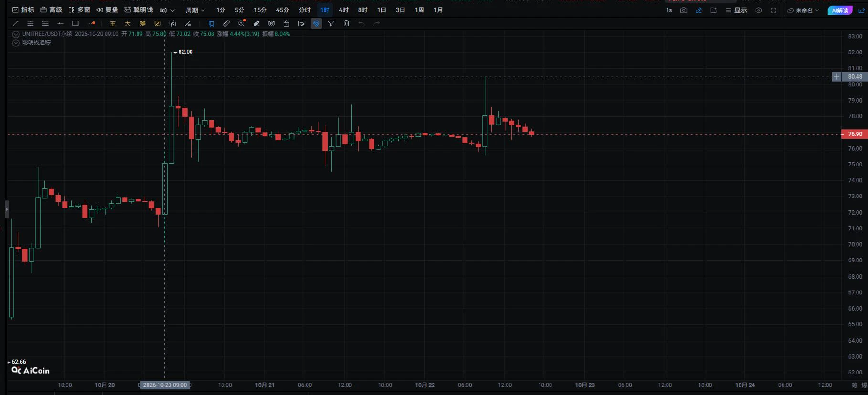This screenshot has width=868, height=395.
Task: Open the 多窗 multi-window layout
Action: (79, 10)
